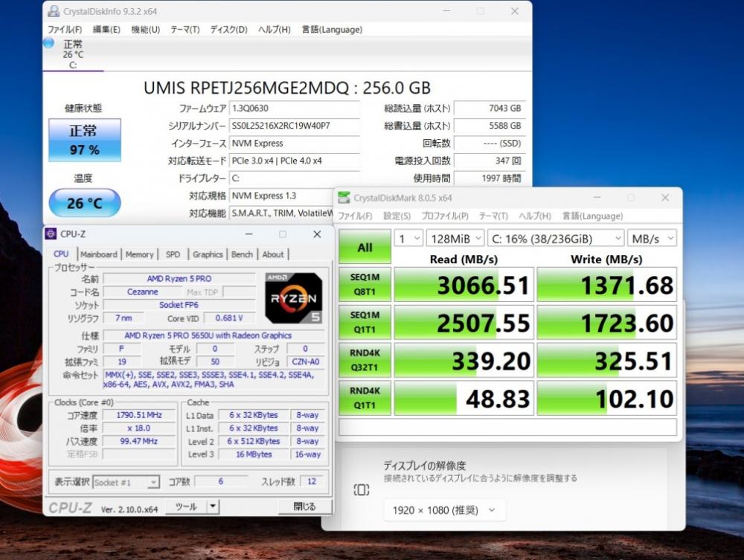744x560 pixels.
Task: Minimize the CPU-Z window
Action: coord(248,234)
